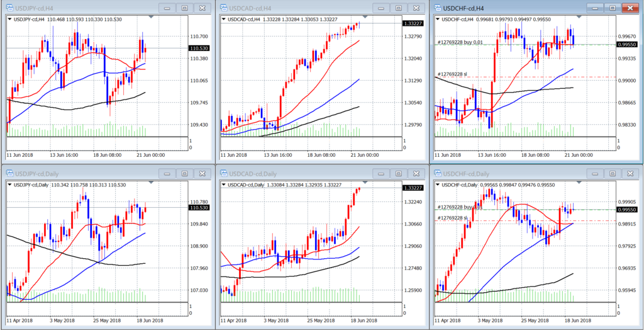
Task: Minimize the USDCHF-cd,Daily chart window
Action: [x=596, y=173]
